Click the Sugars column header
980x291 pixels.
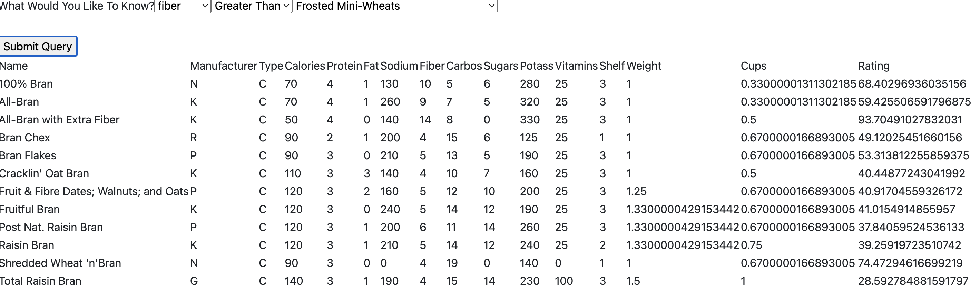coord(501,66)
